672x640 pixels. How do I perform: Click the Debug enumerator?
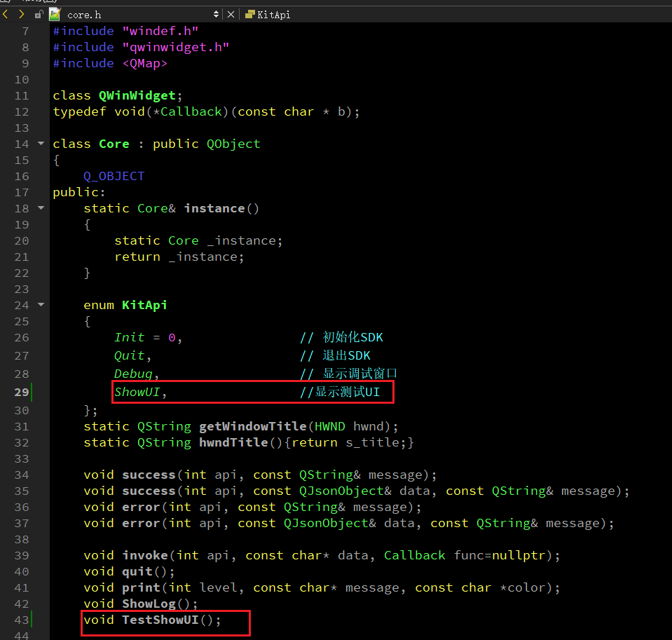click(133, 374)
